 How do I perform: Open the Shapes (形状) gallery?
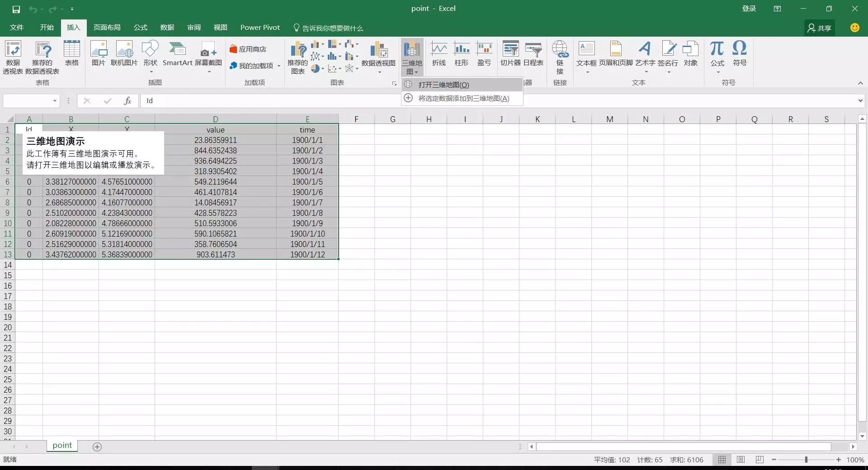[150, 57]
